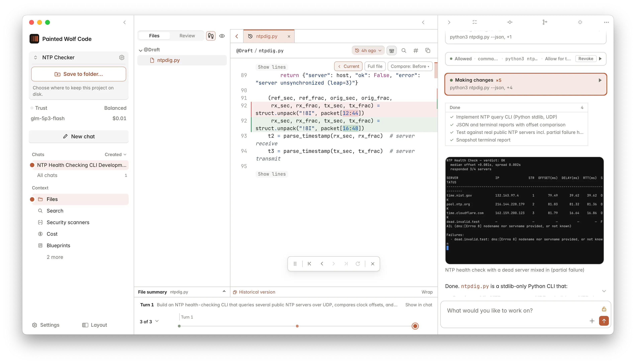
Task: Open search in the file viewer toolbar
Action: (x=404, y=51)
